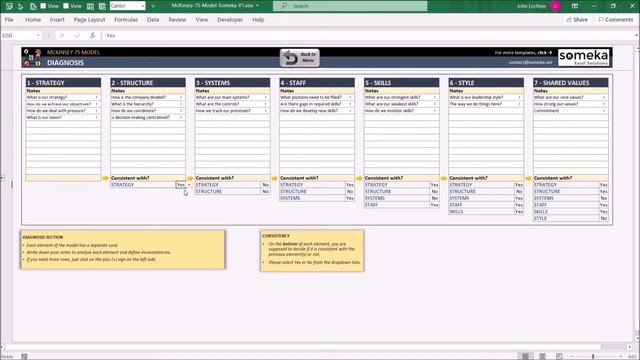Screen dimensions: 640x360
Task: Click the zoom percentage in the status bar
Action: pyautogui.click(x=632, y=357)
